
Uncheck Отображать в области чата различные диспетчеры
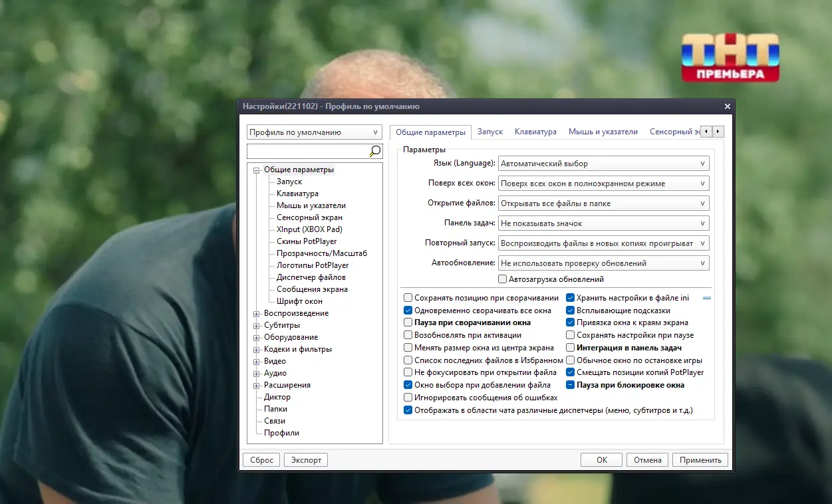pos(408,410)
